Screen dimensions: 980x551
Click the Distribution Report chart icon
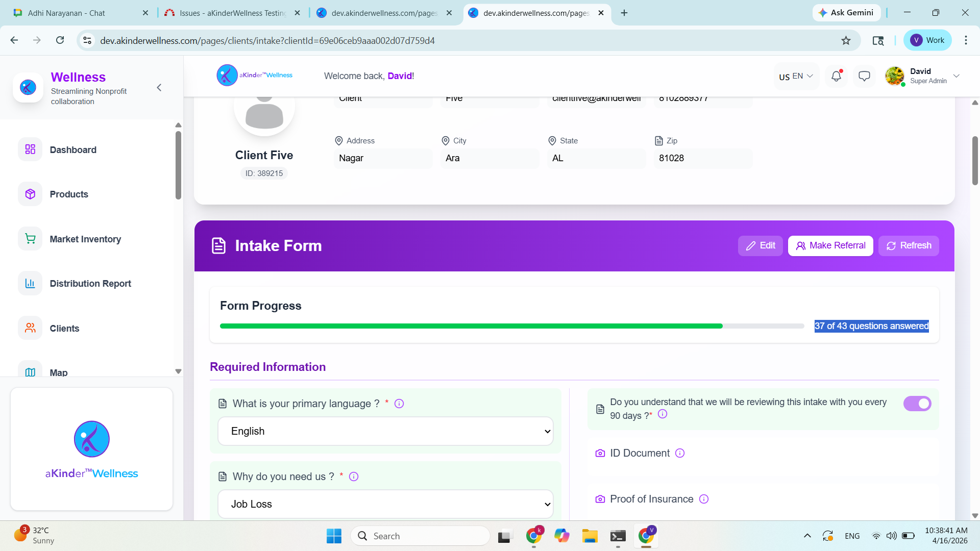point(30,284)
